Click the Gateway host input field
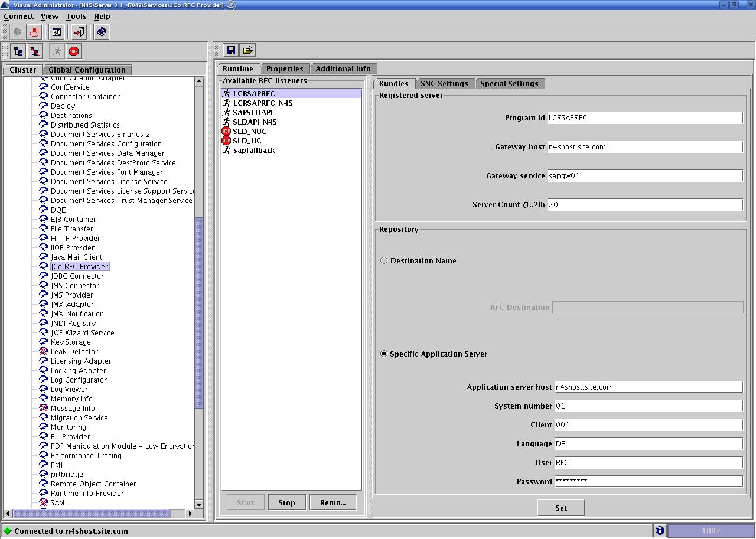Screen dimensions: 756x539 (x=644, y=146)
